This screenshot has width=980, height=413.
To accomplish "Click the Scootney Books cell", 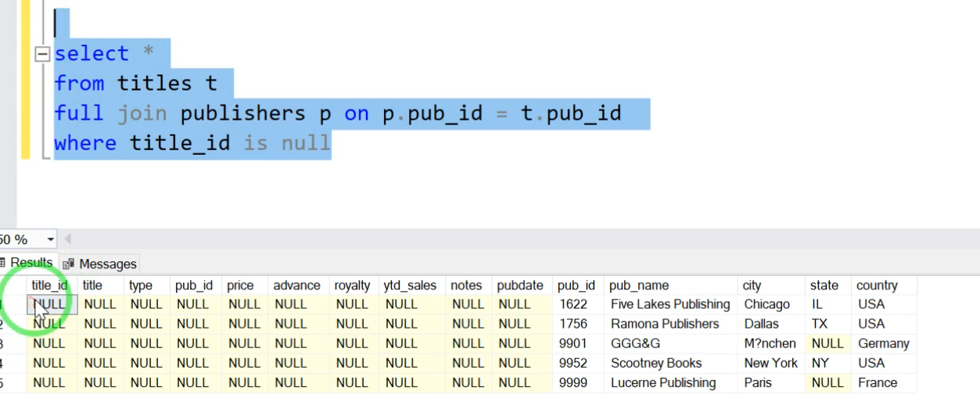I will pos(656,363).
